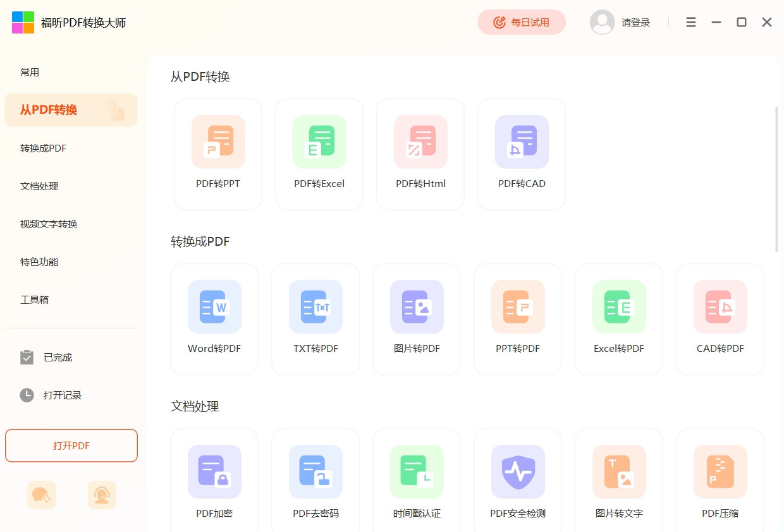Select the PDF加密 encryption tool

pyautogui.click(x=214, y=472)
